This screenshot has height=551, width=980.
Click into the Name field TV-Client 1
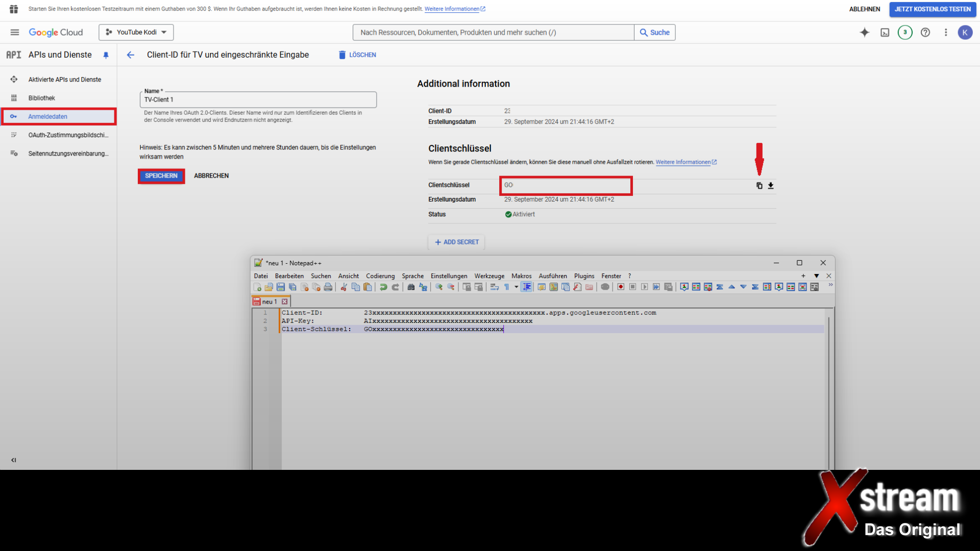[x=258, y=99]
